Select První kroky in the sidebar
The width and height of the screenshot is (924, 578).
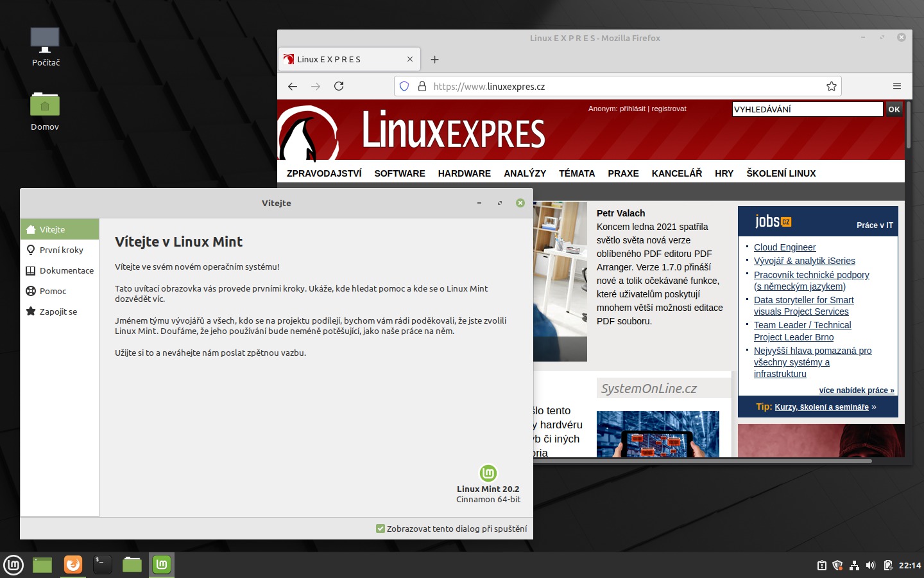[61, 250]
